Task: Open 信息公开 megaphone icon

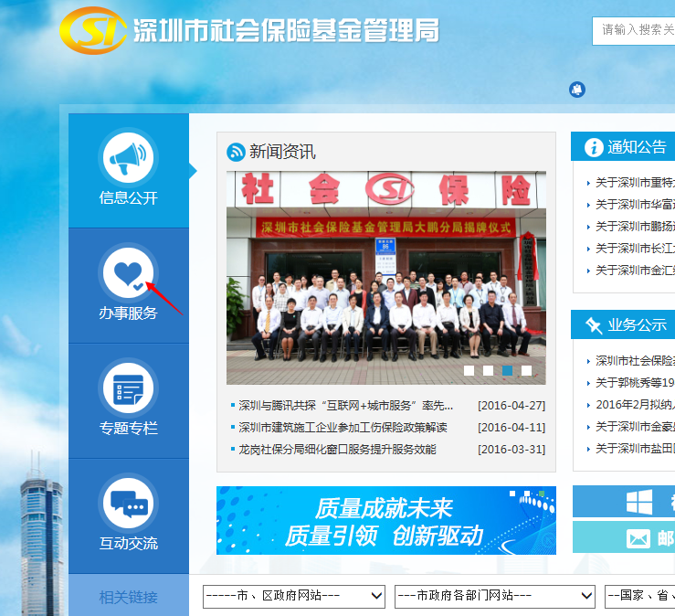Action: coord(128,158)
